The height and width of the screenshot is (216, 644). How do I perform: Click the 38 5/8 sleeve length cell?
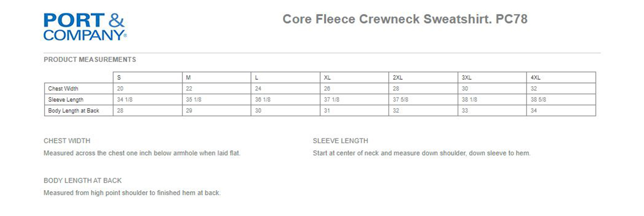(541, 100)
